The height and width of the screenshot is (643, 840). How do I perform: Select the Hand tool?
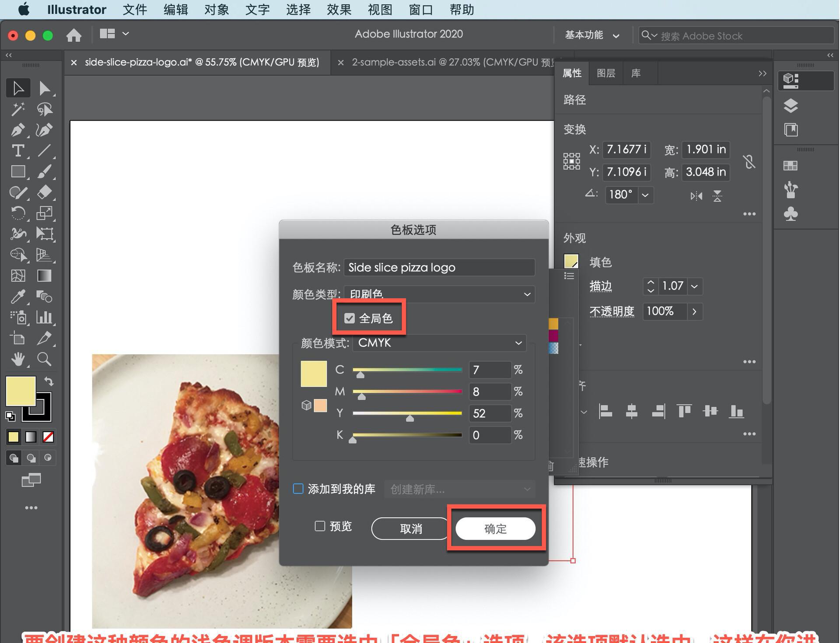[18, 359]
